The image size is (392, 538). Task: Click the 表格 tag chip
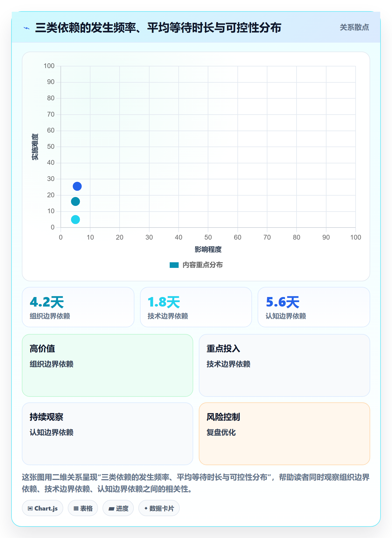coord(83,508)
